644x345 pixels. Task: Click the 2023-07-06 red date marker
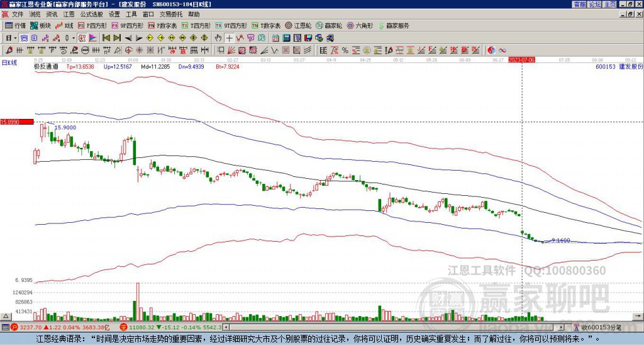point(521,60)
